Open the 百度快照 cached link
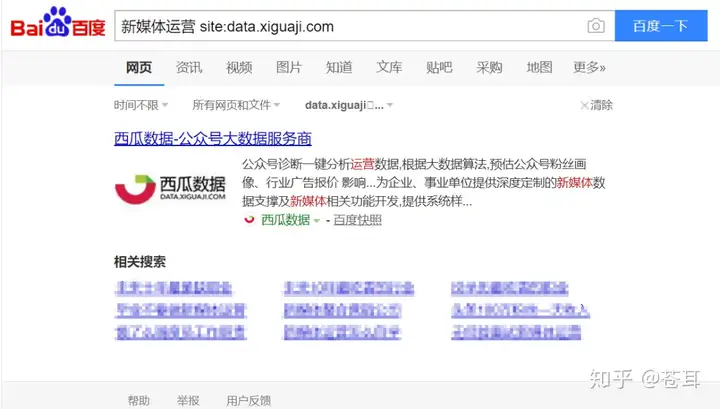Image resolution: width=720 pixels, height=409 pixels. pos(357,220)
